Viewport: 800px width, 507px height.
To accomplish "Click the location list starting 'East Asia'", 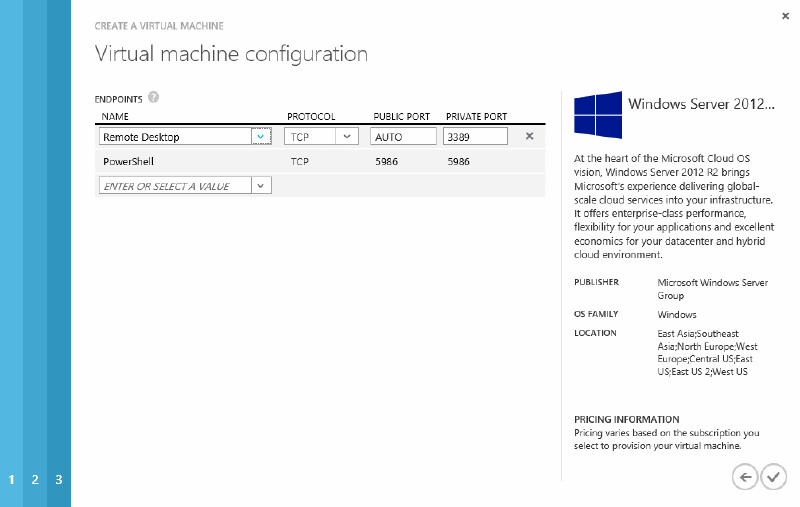I will [x=707, y=352].
